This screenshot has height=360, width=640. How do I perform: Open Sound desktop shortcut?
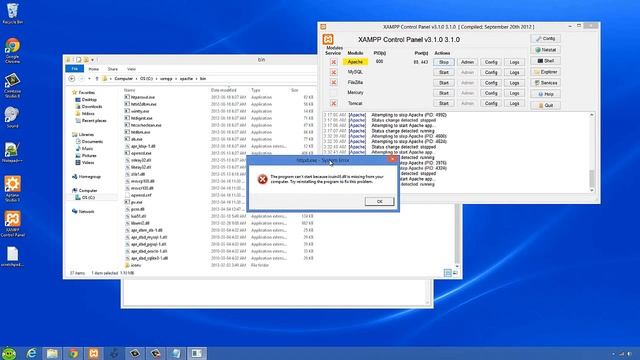click(12, 118)
